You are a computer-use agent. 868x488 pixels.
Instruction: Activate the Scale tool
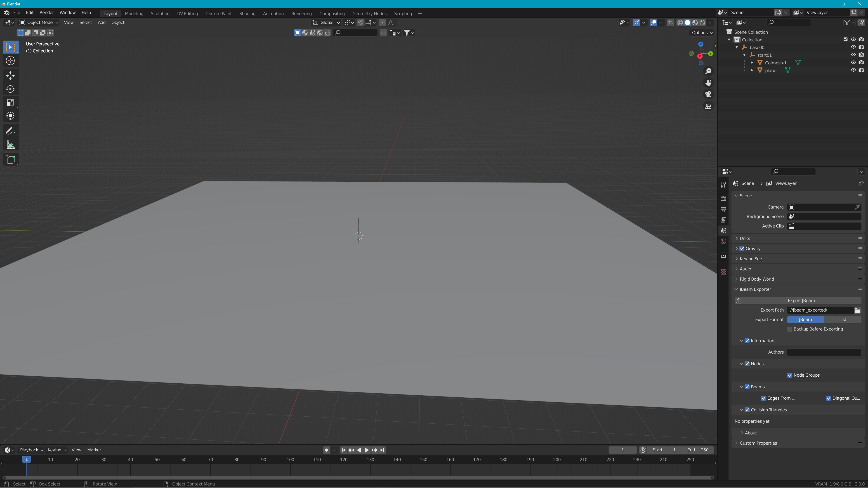click(x=10, y=102)
